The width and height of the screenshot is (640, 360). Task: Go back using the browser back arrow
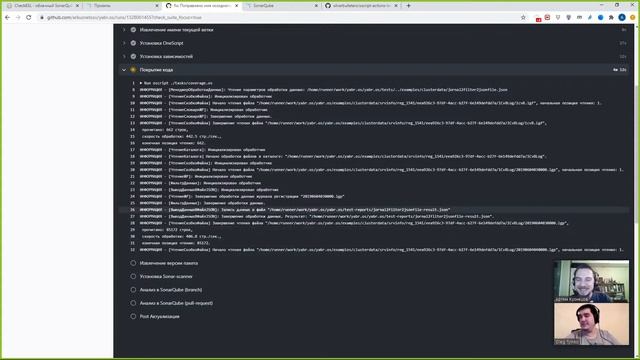pyautogui.click(x=7, y=18)
